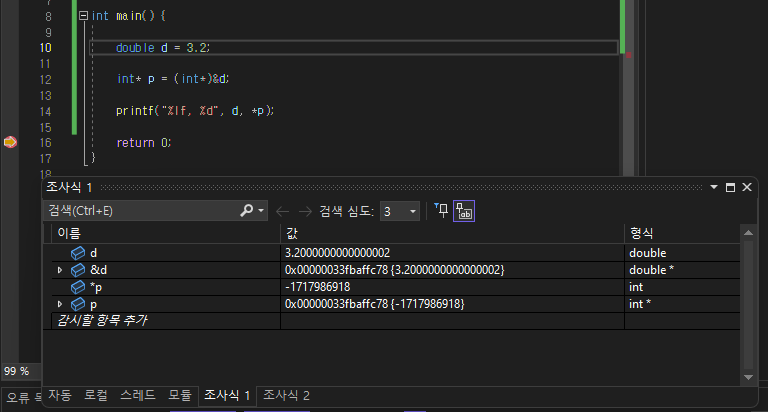Click the &d address value cell
The height and width of the screenshot is (412, 768).
tap(453, 270)
